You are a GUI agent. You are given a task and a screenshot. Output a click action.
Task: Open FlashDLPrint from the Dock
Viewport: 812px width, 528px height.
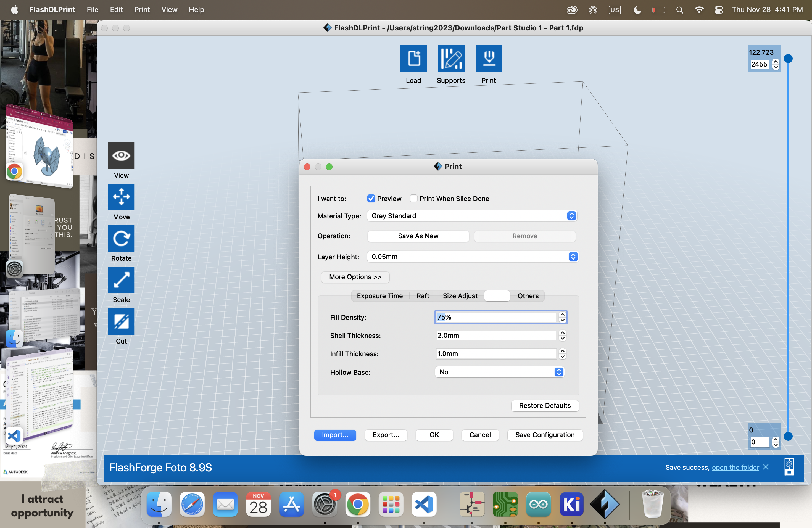click(605, 504)
